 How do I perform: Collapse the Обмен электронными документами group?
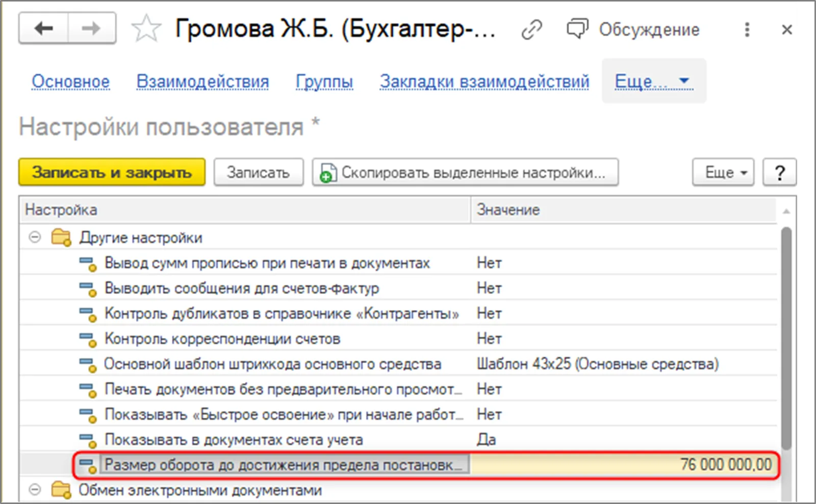coord(35,490)
